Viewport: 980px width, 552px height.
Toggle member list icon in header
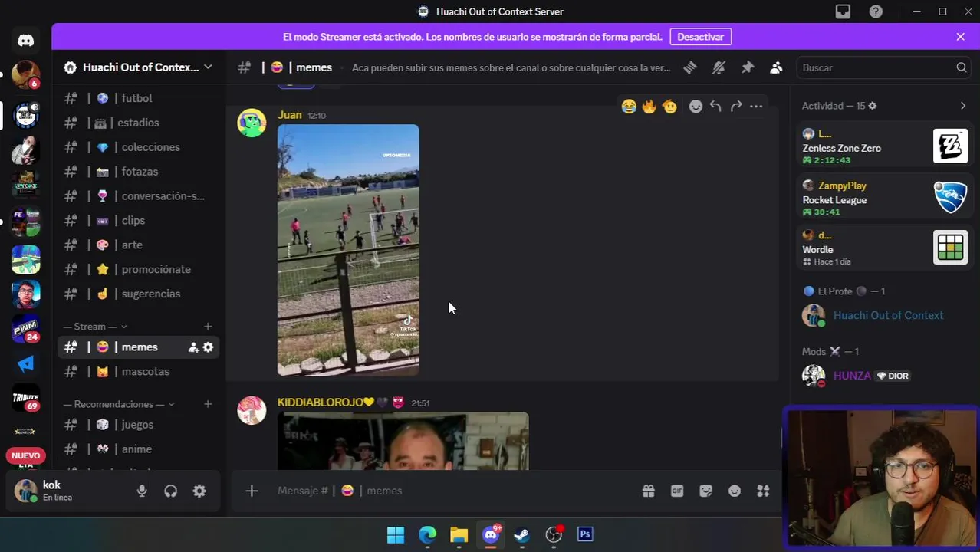click(x=776, y=67)
